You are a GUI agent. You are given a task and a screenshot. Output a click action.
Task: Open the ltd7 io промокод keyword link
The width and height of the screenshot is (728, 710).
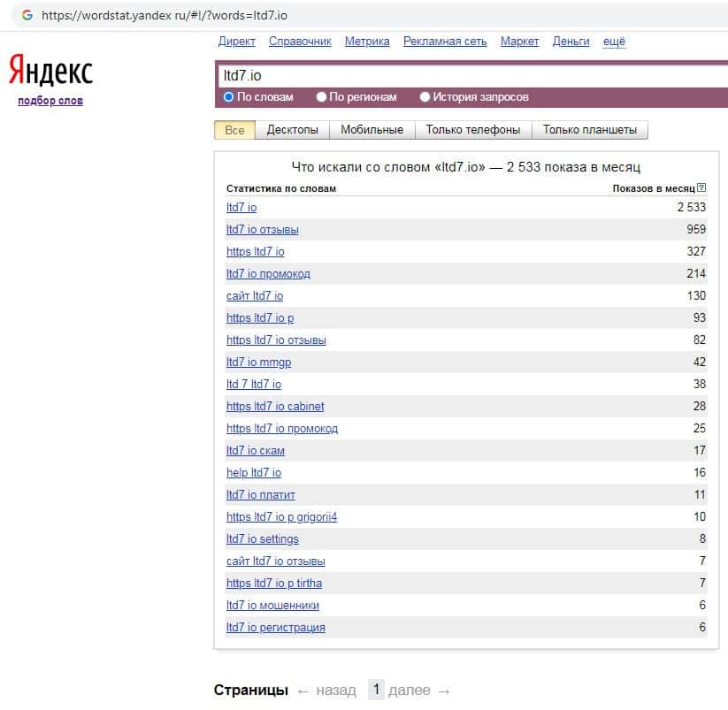268,274
